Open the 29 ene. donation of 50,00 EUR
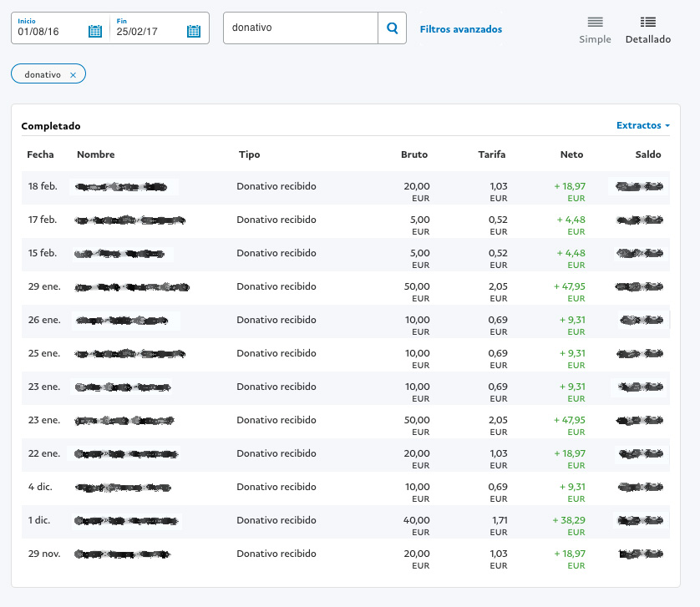 point(276,286)
